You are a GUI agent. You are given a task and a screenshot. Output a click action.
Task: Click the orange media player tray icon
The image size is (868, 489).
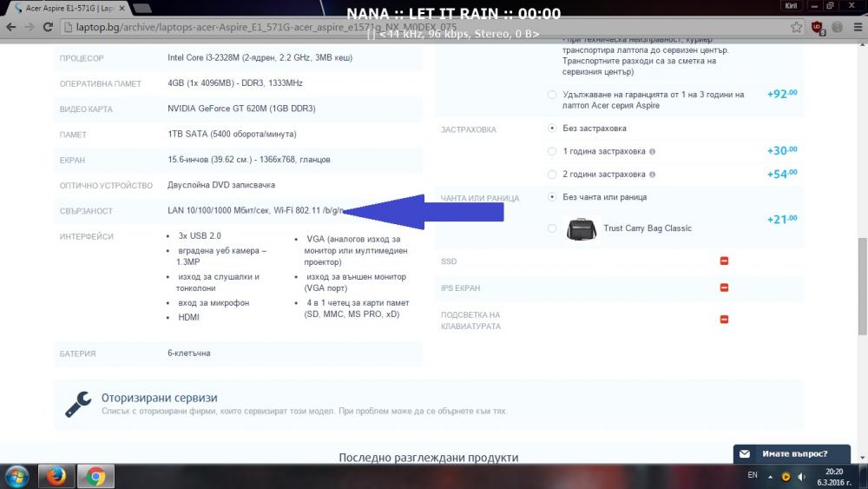(786, 477)
